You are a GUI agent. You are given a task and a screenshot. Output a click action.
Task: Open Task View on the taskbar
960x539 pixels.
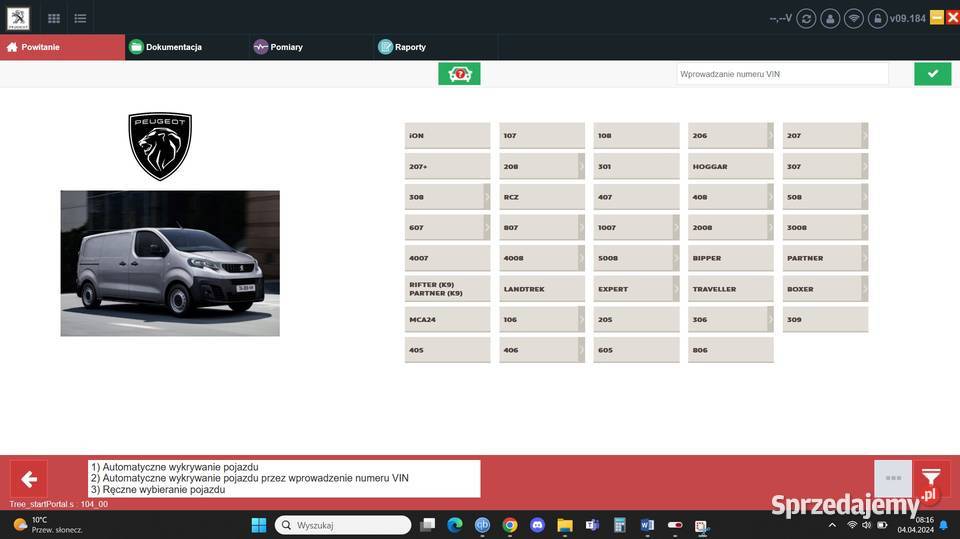(x=427, y=525)
